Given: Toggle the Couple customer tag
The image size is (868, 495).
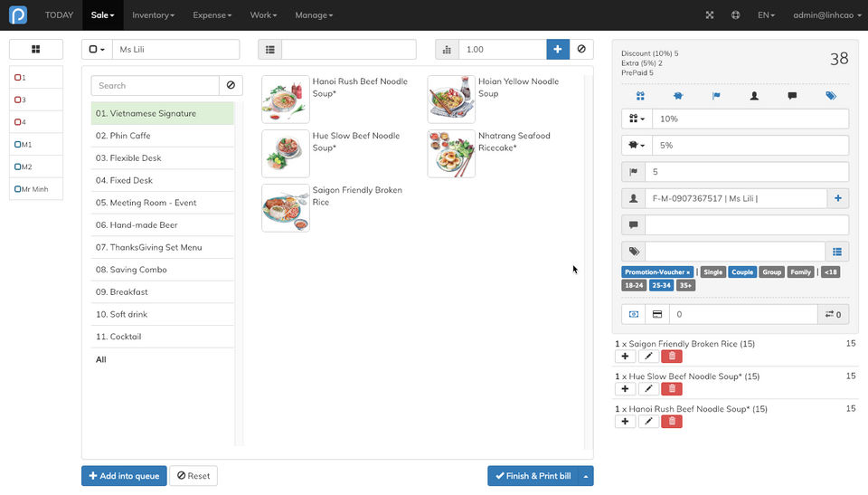Looking at the screenshot, I should coord(742,271).
